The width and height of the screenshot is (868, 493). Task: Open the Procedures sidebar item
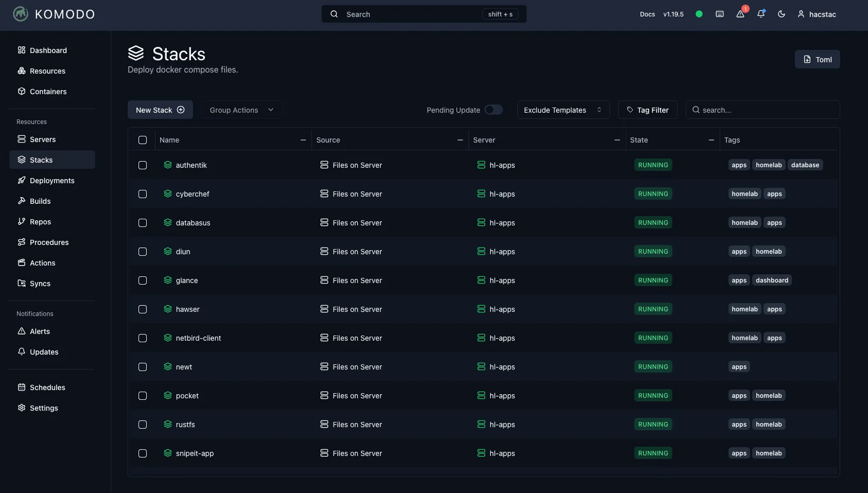[x=49, y=242]
